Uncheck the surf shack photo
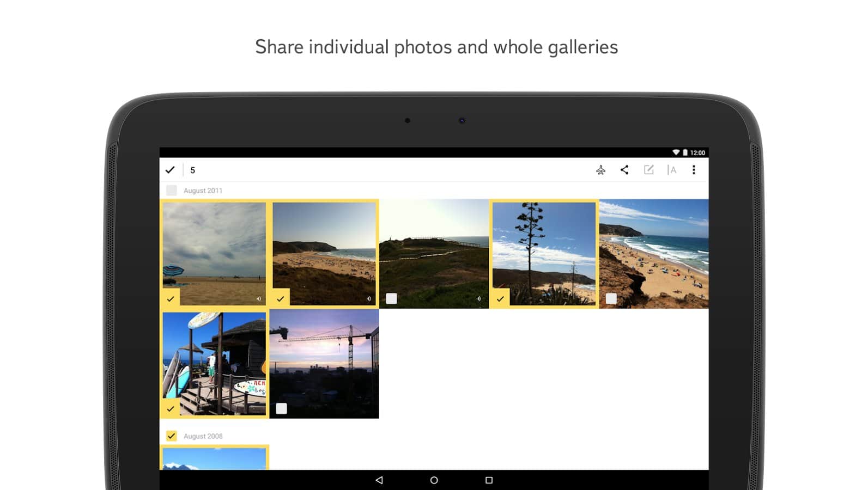 tap(171, 408)
